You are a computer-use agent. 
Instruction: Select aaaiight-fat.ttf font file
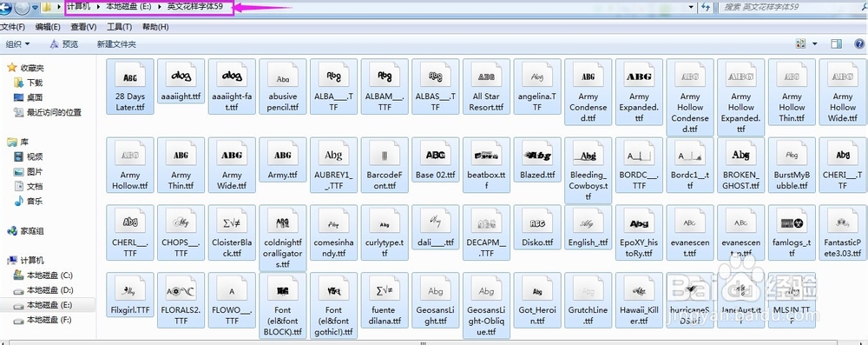232,87
